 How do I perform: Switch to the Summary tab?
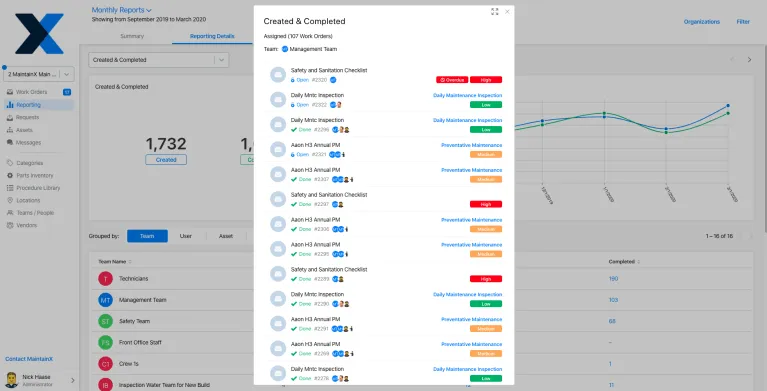[x=132, y=36]
